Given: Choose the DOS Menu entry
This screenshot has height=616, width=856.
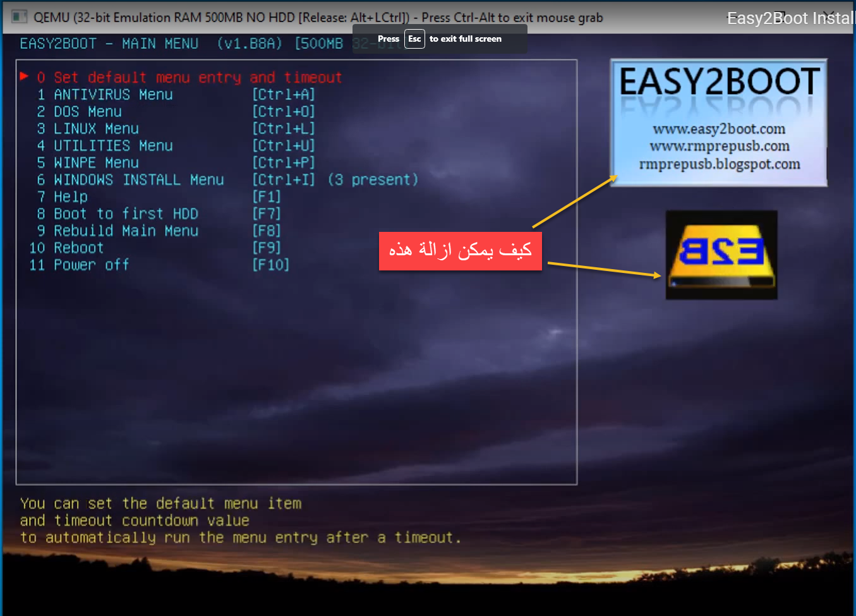Looking at the screenshot, I should tap(79, 112).
